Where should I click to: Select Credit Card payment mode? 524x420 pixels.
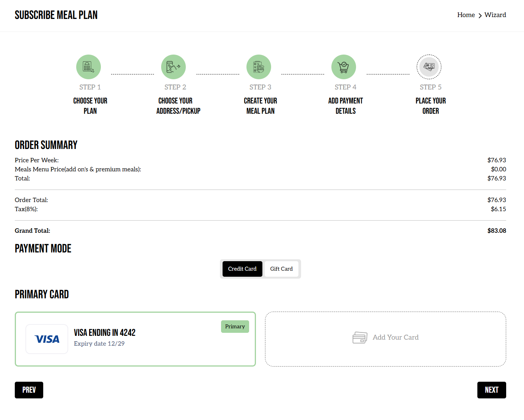coord(242,269)
